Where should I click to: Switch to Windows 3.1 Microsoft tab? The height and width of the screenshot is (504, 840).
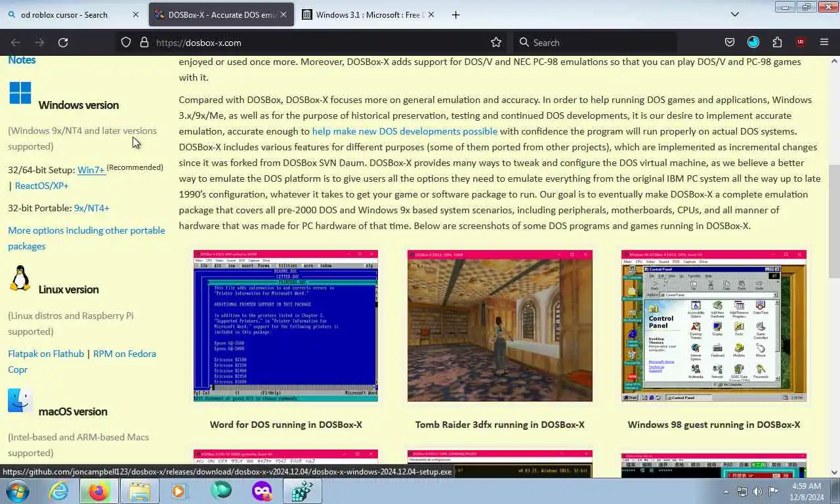(x=369, y=14)
